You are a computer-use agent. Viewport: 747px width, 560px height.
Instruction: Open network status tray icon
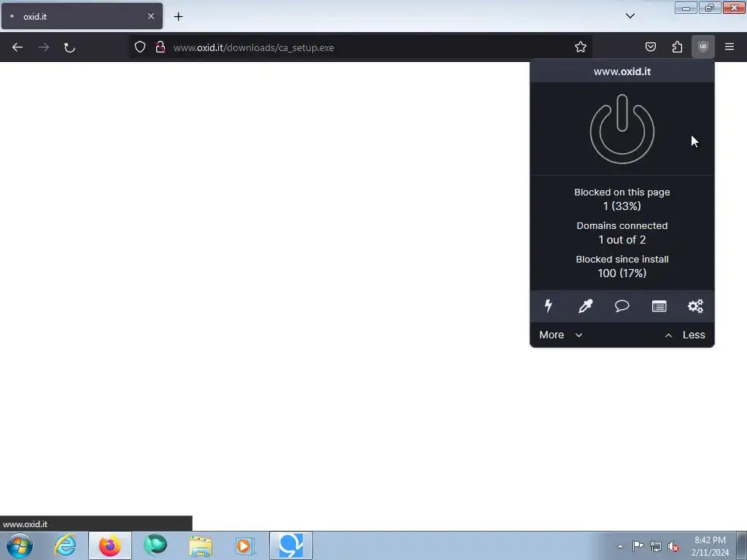656,546
